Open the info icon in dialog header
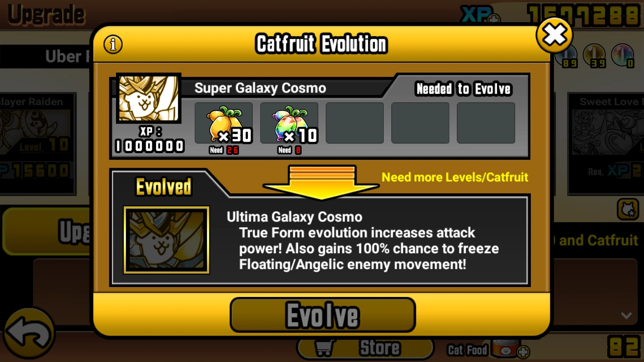 (113, 44)
